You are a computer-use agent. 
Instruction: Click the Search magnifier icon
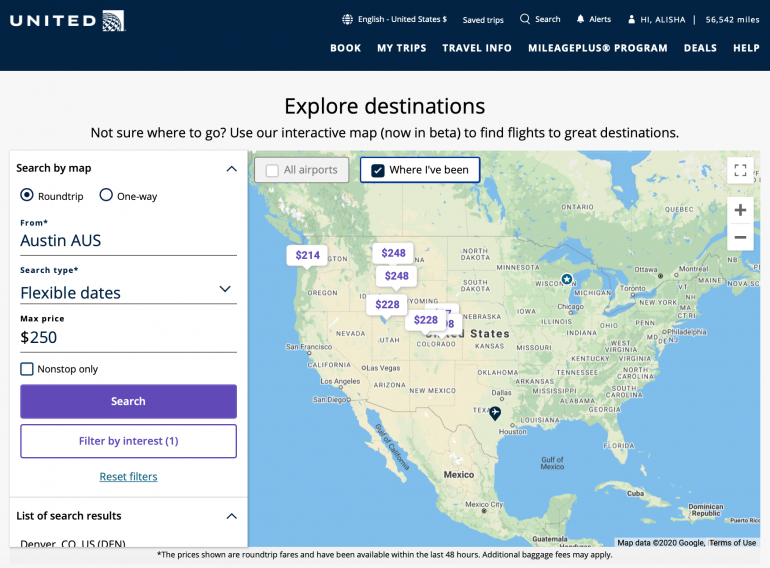point(526,19)
